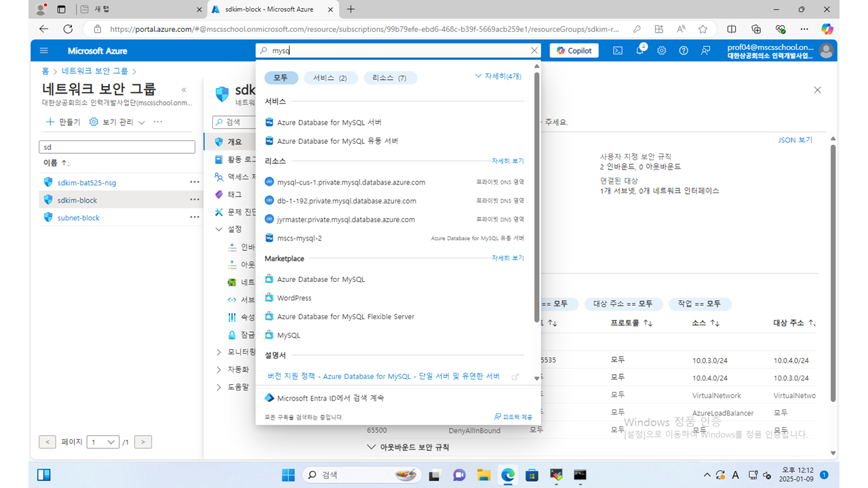Screen dimensions: 868x488
Task: Open 보기 관리 dropdown
Action: [x=118, y=122]
